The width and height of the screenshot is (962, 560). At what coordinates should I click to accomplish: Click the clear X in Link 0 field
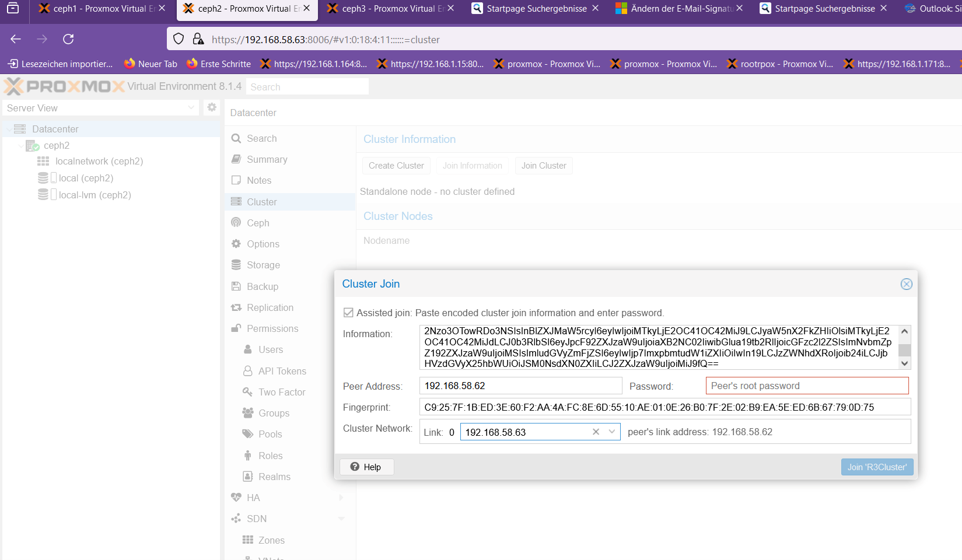[x=596, y=432]
